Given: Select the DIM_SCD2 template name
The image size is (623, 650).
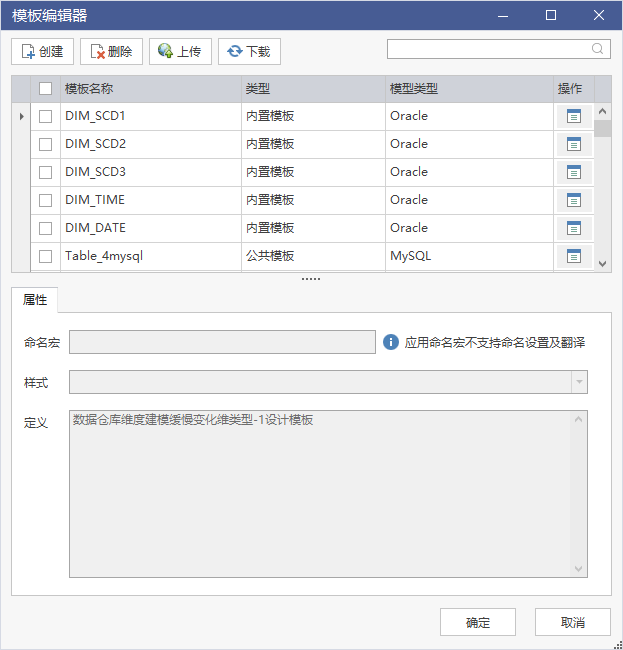Looking at the screenshot, I should click(95, 144).
